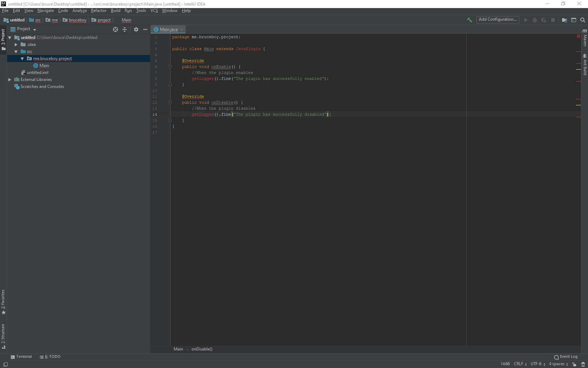Viewport: 588px width, 368px height.
Task: Click the Project Structure icon in toolbar
Action: (x=564, y=20)
